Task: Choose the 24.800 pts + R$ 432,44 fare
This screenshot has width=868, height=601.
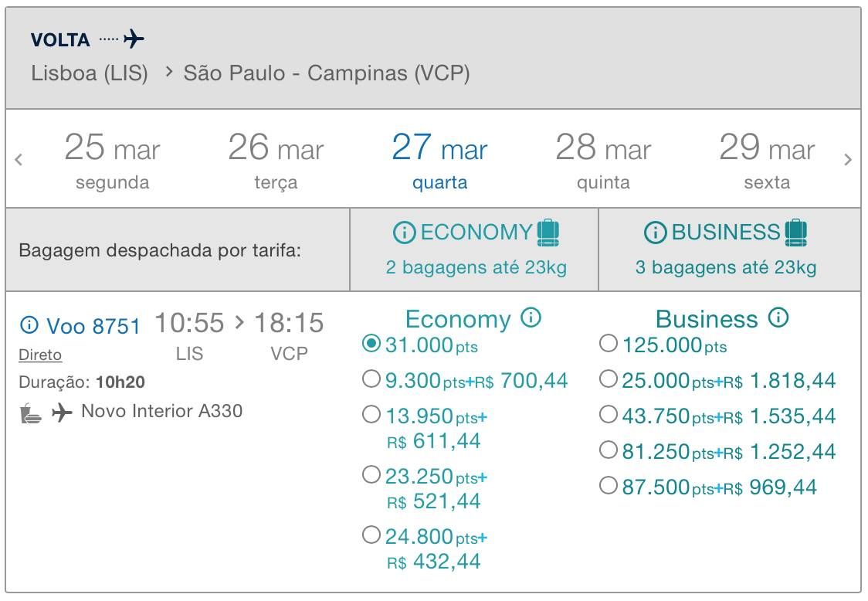Action: coord(371,535)
